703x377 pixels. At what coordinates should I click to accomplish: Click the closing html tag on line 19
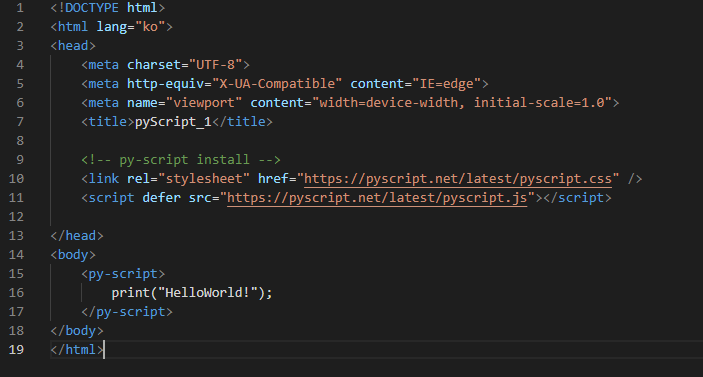tap(77, 349)
